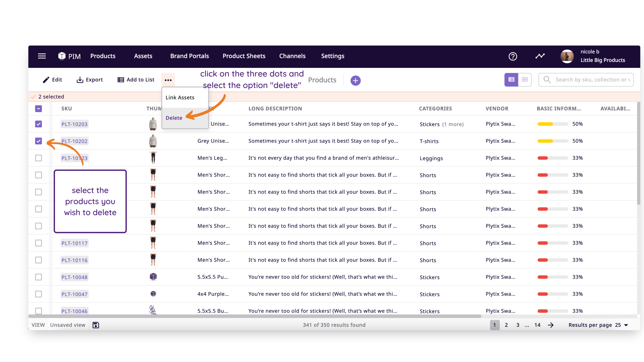Sort by Long Description column header

[x=275, y=109]
